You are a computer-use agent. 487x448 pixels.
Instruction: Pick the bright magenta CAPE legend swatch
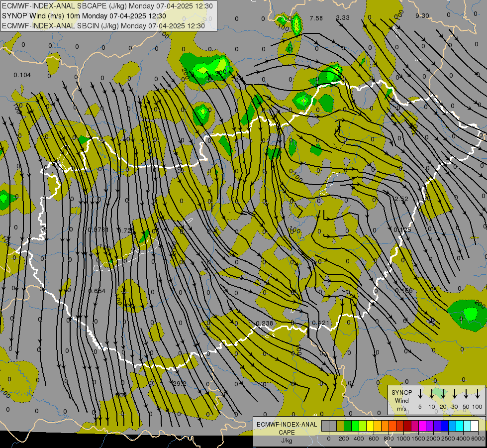click(x=422, y=426)
